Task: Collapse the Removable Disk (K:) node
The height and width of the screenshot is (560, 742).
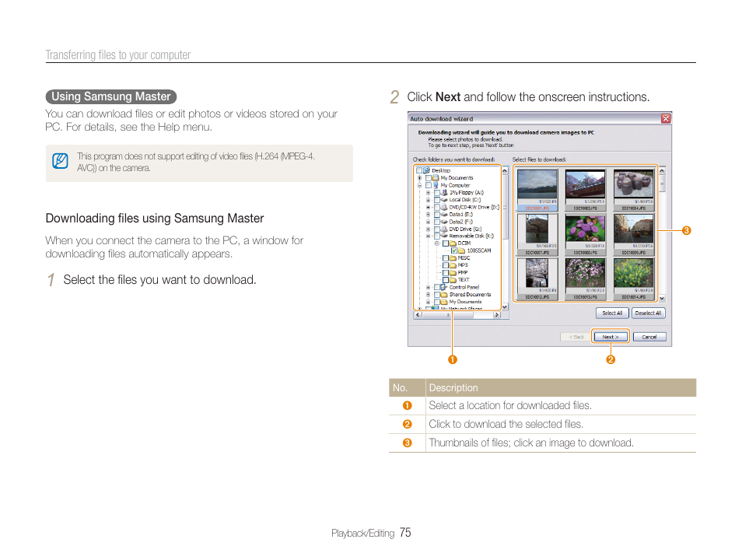Action: coord(429,236)
